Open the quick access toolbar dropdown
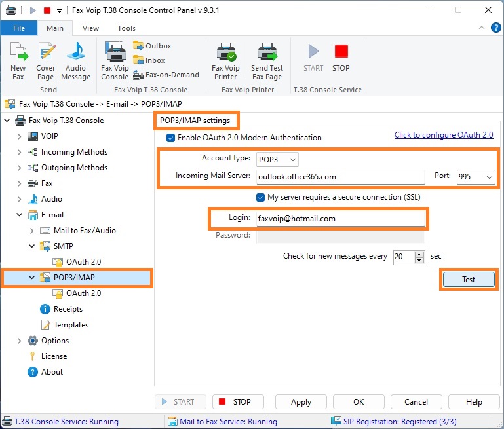This screenshot has height=429, width=504. [59, 11]
